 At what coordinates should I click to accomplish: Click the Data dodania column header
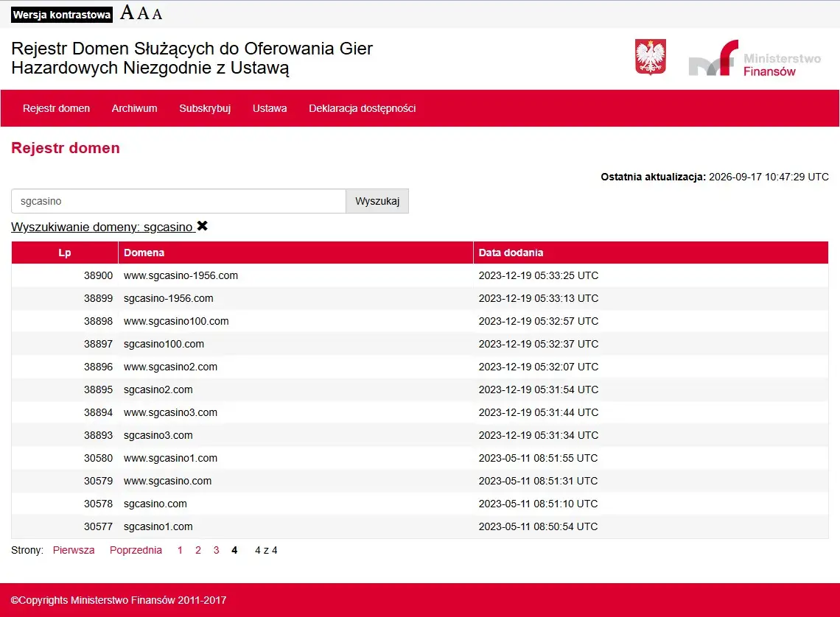[651, 253]
